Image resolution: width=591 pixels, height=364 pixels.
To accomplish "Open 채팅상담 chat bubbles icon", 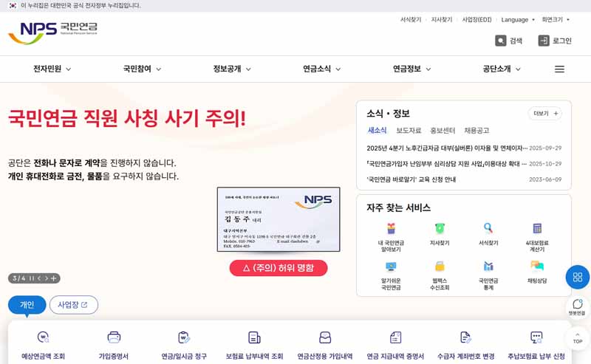I will pos(537,267).
